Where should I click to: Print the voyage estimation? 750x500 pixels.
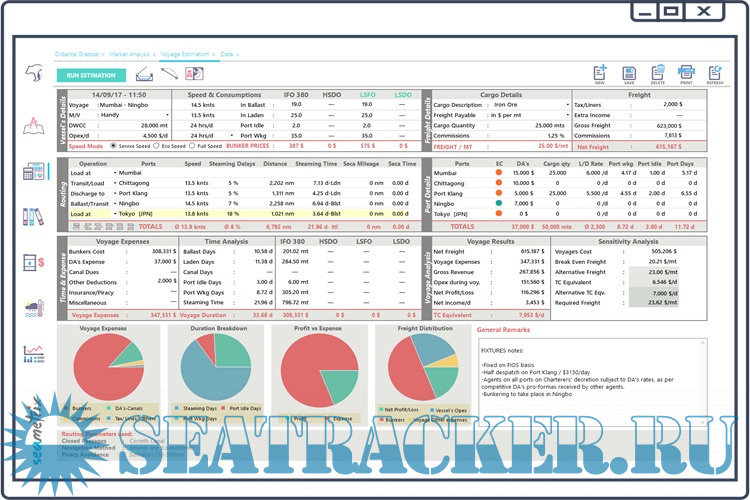686,72
